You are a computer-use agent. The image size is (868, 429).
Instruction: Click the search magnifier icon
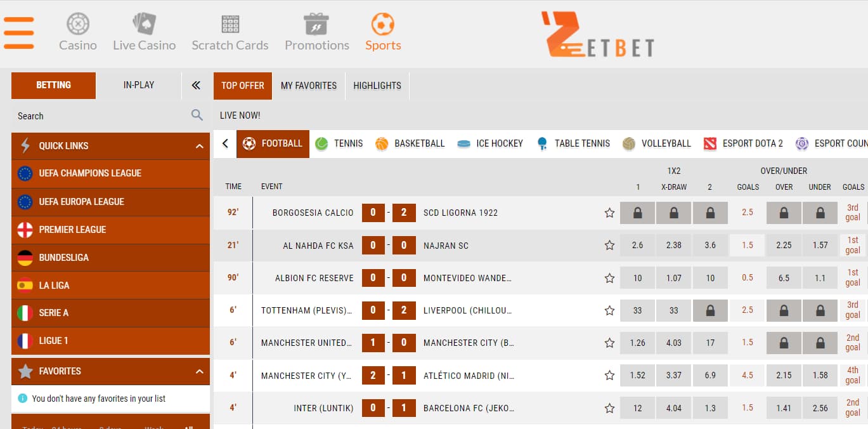[x=197, y=115]
